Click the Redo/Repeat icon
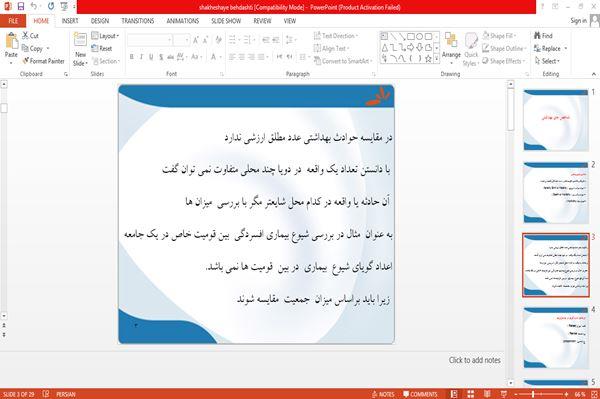Image resolution: width=600 pixels, height=399 pixels. pos(51,6)
